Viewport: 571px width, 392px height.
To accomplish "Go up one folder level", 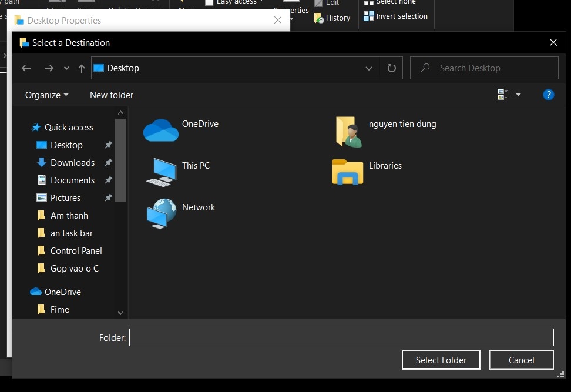I will click(x=81, y=68).
